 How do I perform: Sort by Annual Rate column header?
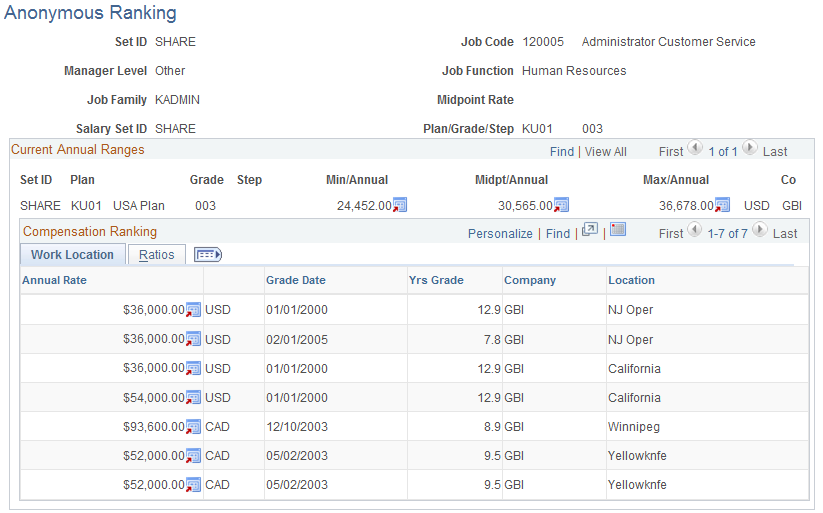[54, 280]
